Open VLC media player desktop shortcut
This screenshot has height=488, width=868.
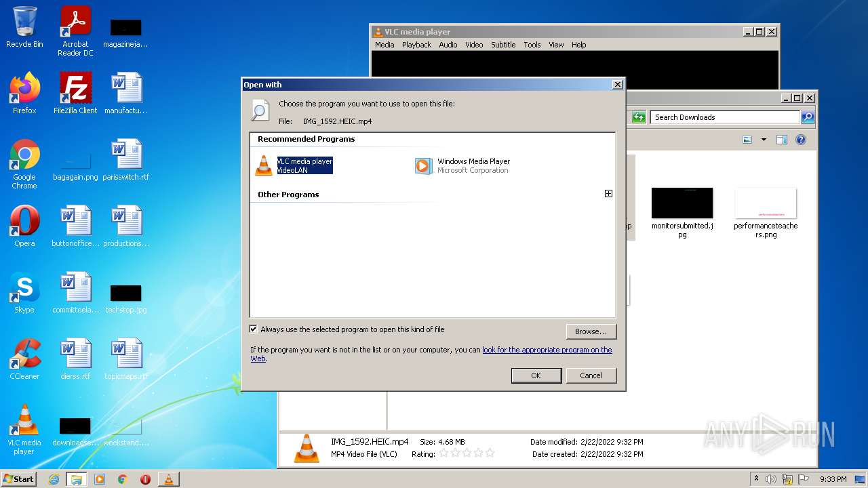(x=24, y=430)
